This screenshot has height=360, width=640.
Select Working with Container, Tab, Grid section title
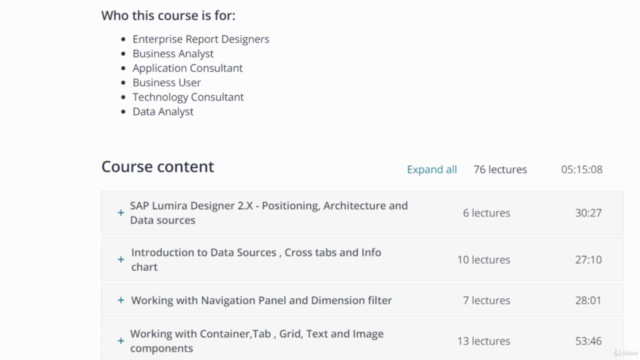pyautogui.click(x=257, y=341)
